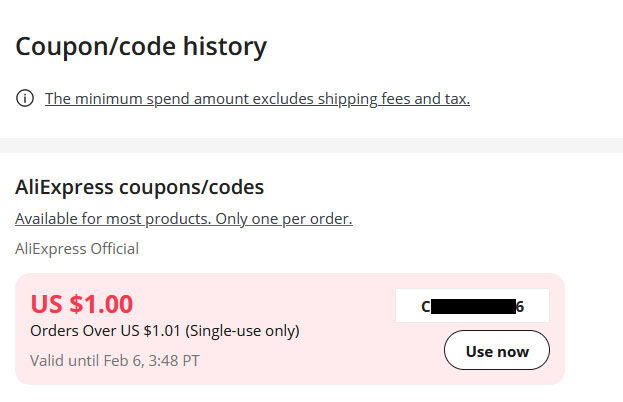The width and height of the screenshot is (623, 402).
Task: Click the black redaction bar over the code
Action: click(x=474, y=306)
